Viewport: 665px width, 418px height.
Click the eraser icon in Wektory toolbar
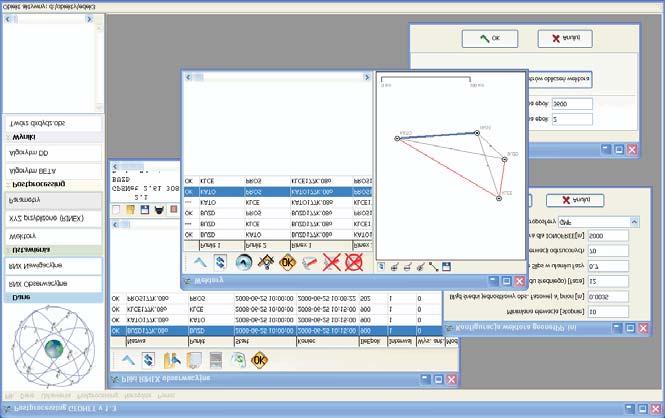(310, 263)
